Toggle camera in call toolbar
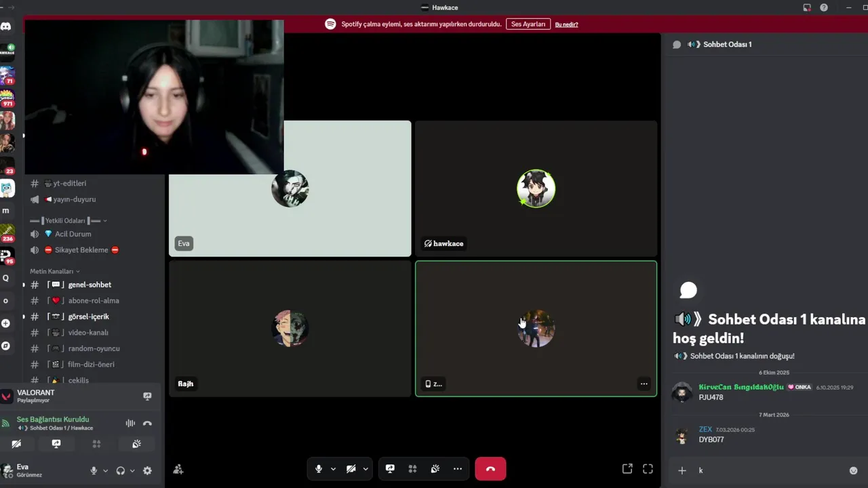Screen dimensions: 868x488 pyautogui.click(x=351, y=468)
